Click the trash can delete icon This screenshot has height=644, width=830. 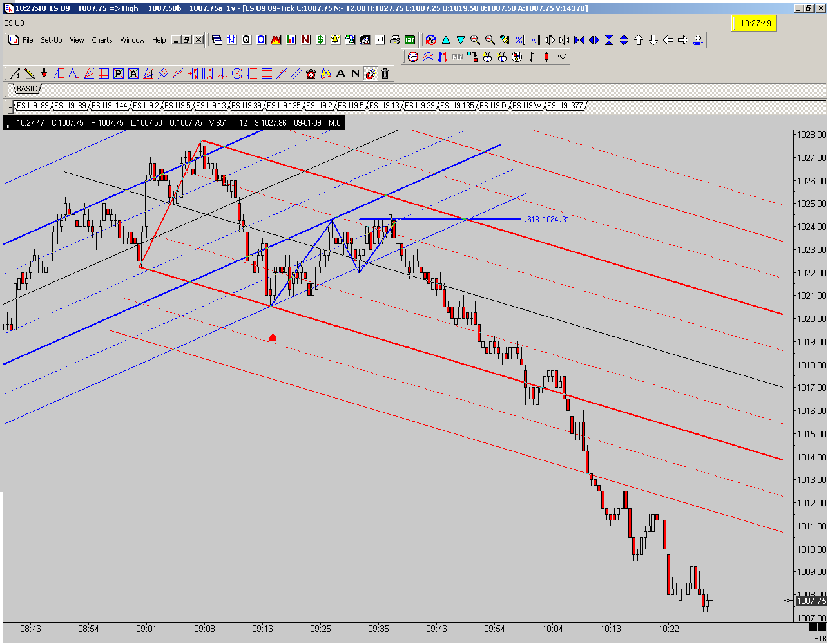tap(385, 73)
